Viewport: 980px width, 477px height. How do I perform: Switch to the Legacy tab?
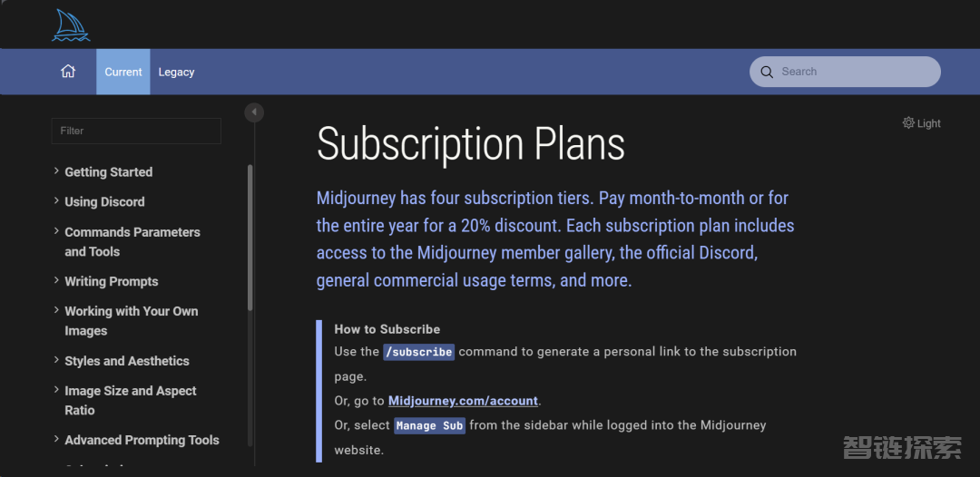coord(176,72)
